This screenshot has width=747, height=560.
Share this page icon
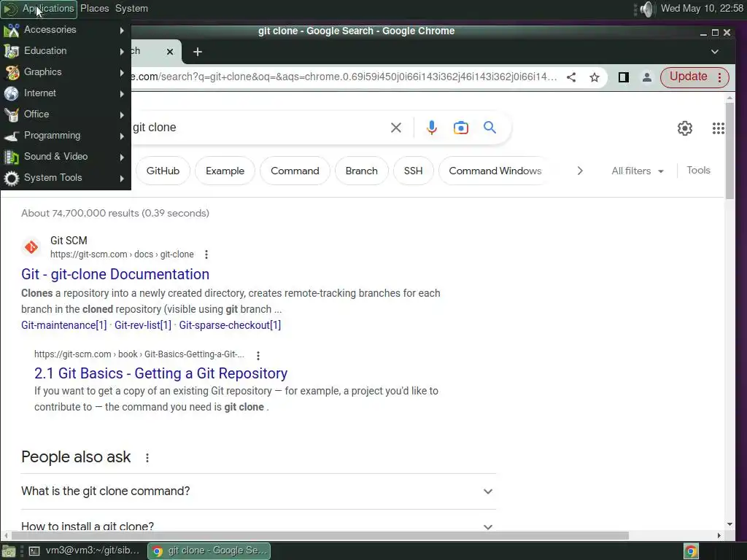(x=570, y=77)
